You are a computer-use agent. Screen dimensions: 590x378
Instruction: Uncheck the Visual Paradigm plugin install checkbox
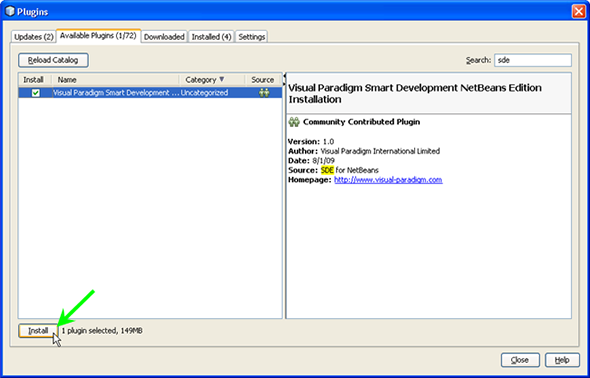[x=35, y=93]
